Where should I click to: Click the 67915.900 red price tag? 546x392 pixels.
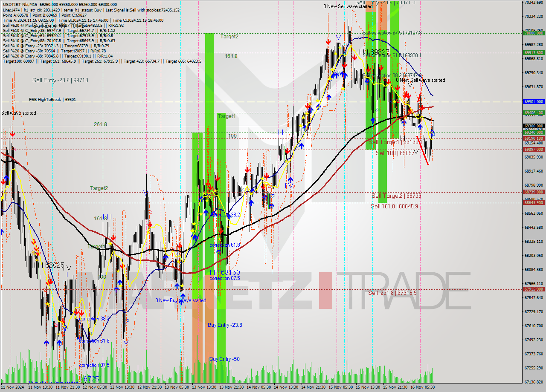(534, 289)
